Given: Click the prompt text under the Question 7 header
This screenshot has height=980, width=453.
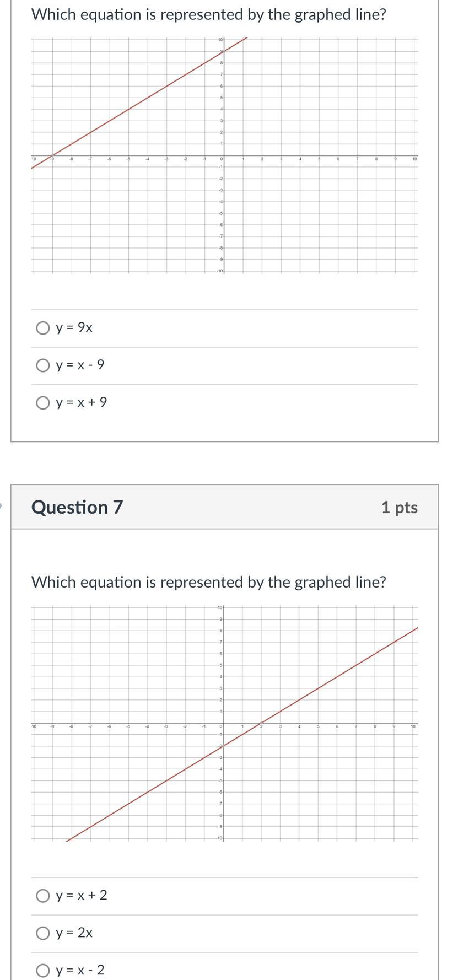Looking at the screenshot, I should (208, 583).
